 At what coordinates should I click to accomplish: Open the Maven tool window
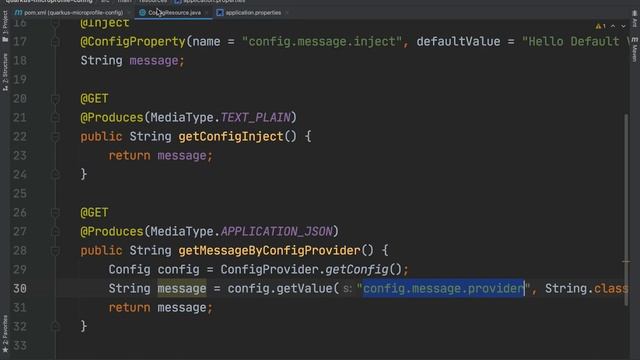(x=635, y=50)
